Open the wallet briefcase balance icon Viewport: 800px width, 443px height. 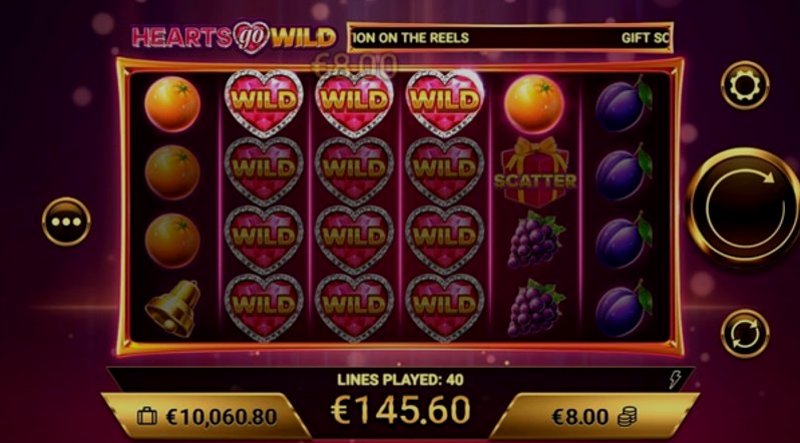(147, 416)
